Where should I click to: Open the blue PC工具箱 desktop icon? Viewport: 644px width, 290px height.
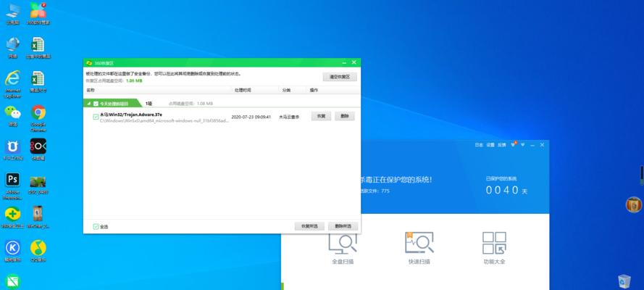(x=13, y=149)
